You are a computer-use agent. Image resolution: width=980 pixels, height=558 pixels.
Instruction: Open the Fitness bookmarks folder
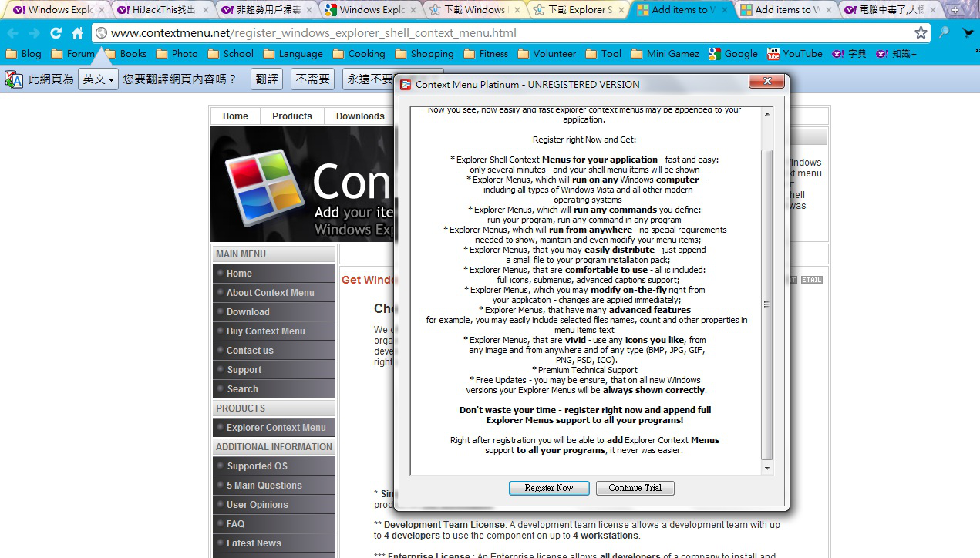[x=486, y=54]
